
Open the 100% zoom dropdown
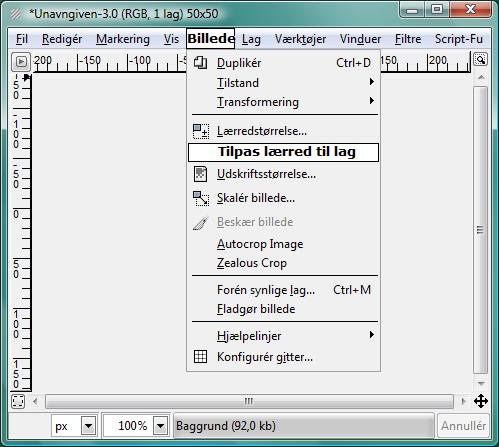coord(161,426)
